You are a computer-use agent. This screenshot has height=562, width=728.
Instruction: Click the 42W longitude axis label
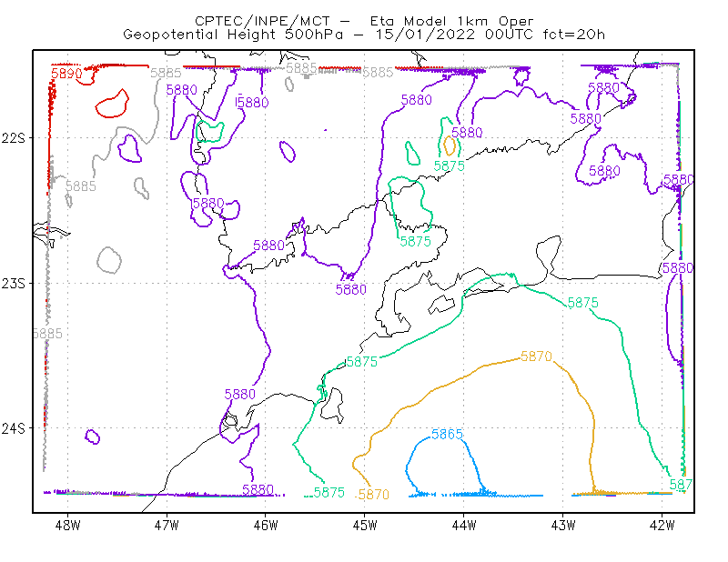click(662, 526)
